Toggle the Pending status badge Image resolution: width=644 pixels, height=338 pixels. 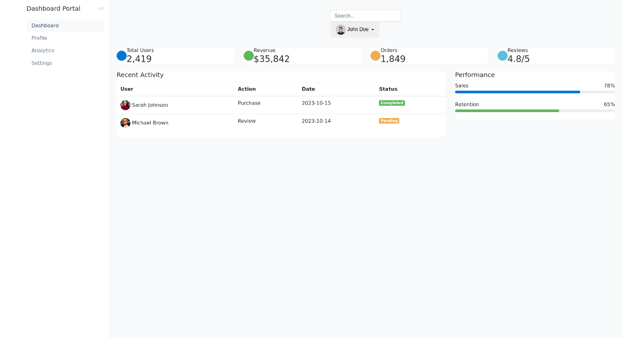tap(389, 121)
